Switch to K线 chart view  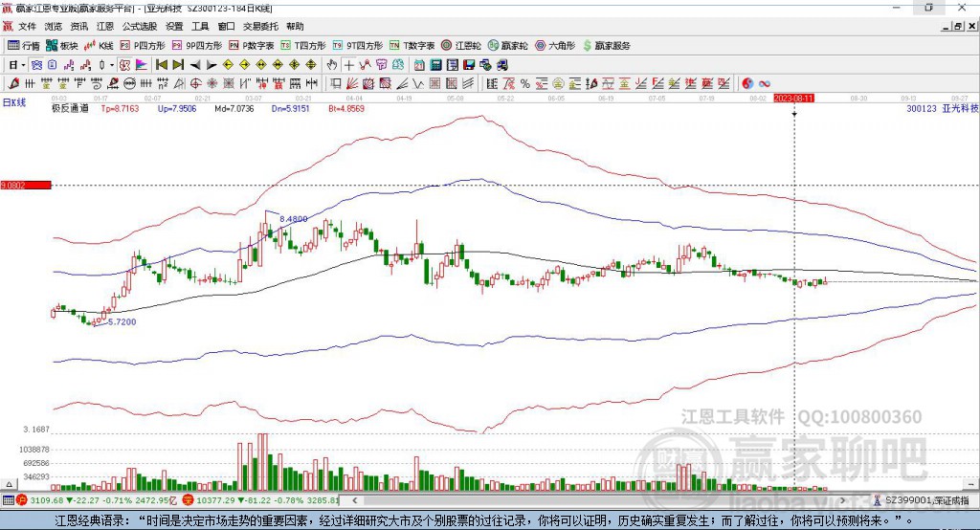(x=99, y=46)
